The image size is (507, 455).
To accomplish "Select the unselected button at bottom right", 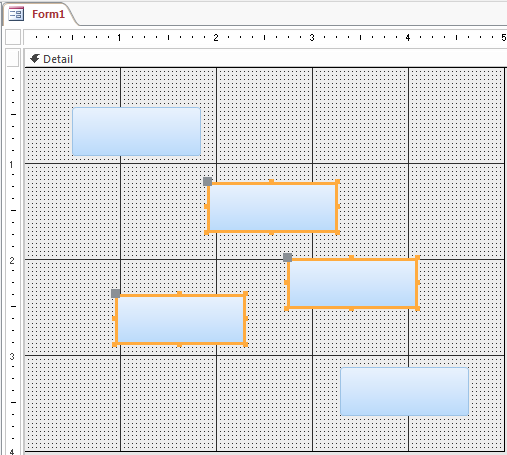I will pos(404,391).
